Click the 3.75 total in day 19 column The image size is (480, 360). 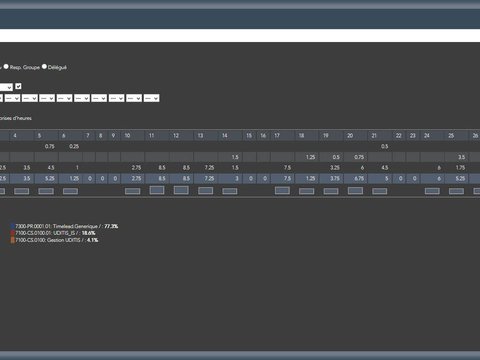tap(335, 178)
